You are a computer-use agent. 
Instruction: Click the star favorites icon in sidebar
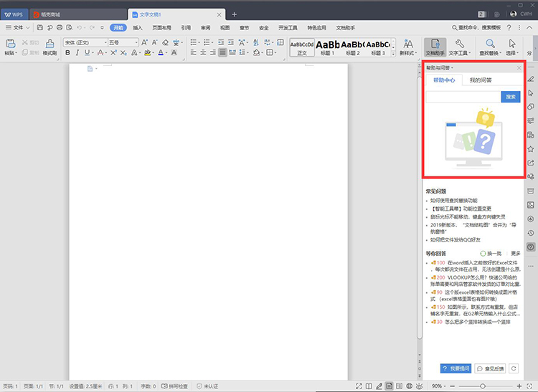click(531, 149)
